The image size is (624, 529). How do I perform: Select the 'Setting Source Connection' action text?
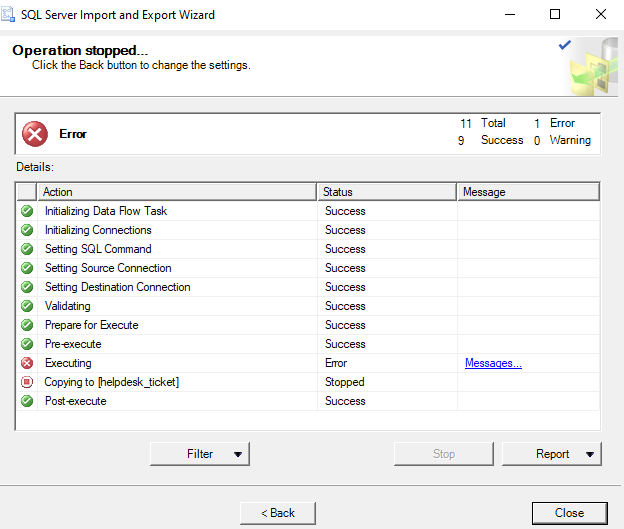point(108,268)
